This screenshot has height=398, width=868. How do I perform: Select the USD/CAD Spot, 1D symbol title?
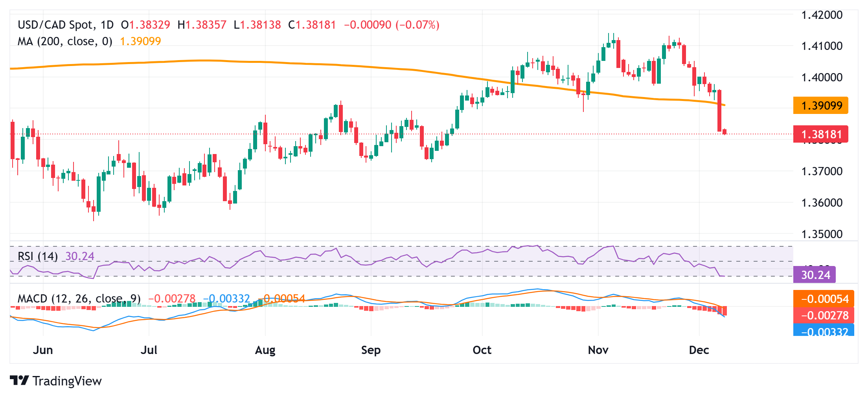[66, 25]
